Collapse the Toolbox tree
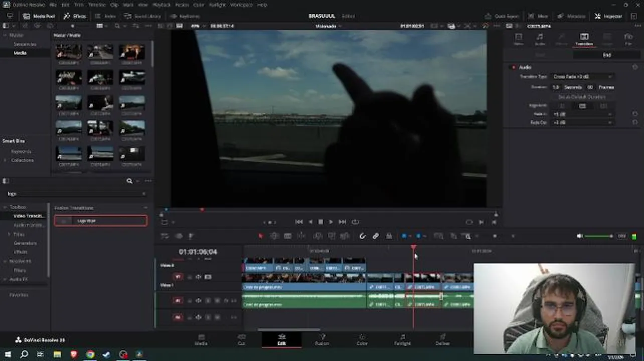 pyautogui.click(x=6, y=207)
